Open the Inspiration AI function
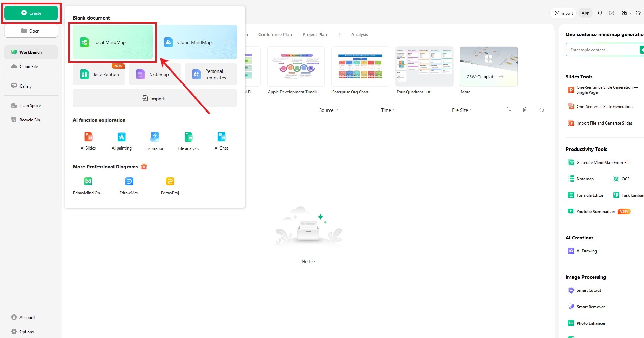Screen dimensions: 644x338 (155, 141)
